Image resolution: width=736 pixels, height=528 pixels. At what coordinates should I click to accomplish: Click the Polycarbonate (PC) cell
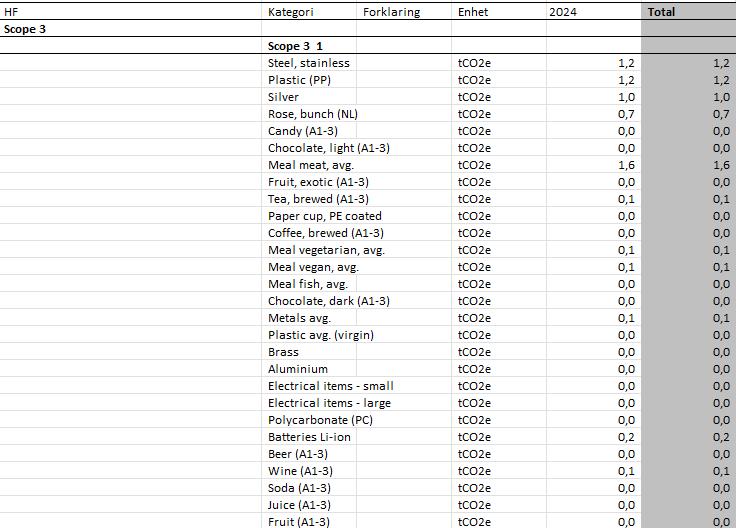coord(320,420)
